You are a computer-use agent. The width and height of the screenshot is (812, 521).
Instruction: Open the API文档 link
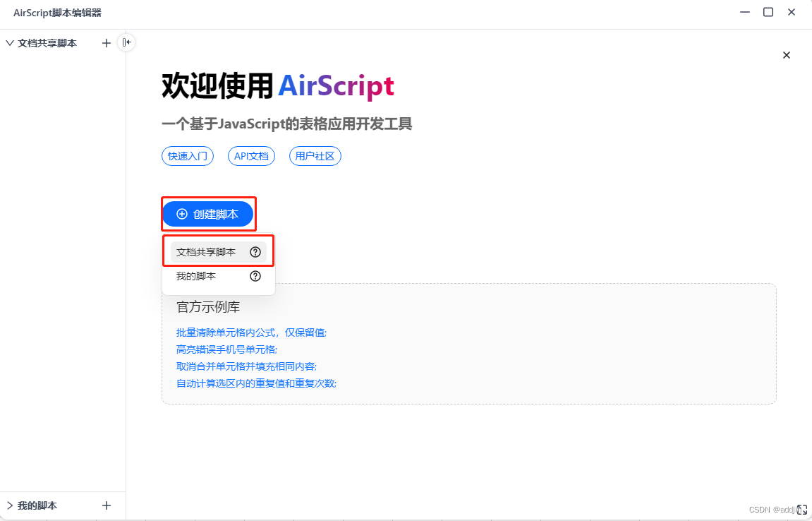251,156
